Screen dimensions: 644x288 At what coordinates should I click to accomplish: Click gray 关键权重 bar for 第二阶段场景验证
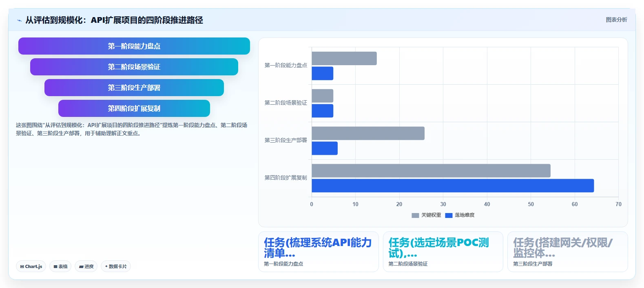[323, 96]
